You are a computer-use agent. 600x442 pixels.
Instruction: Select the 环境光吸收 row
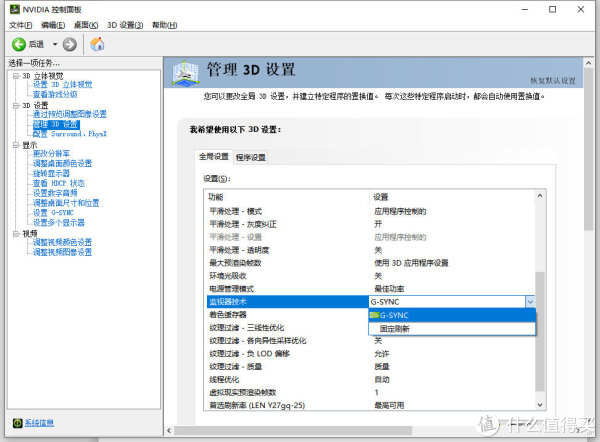370,276
